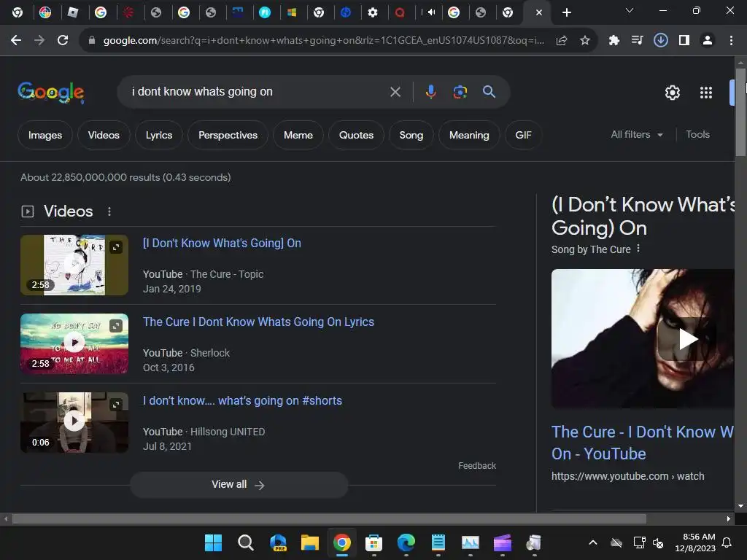This screenshot has height=560, width=747.
Task: Filter results by Perspectives
Action: tap(228, 135)
